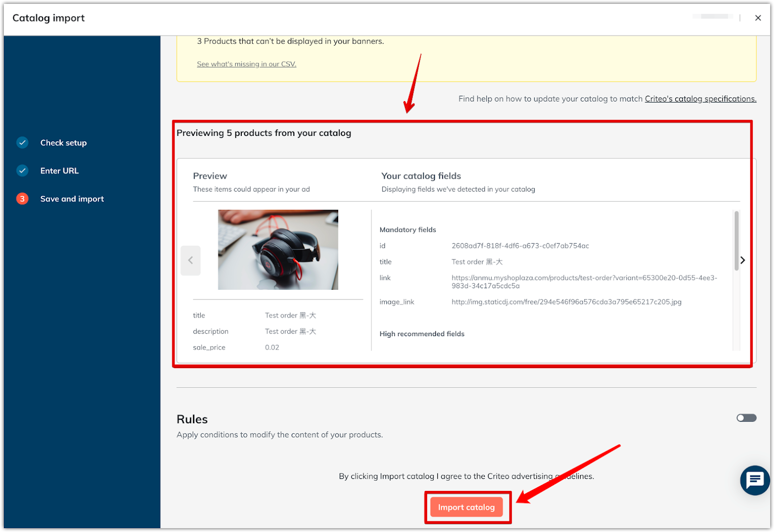
Task: Click Previewing 5 products heading
Action: [x=264, y=133]
